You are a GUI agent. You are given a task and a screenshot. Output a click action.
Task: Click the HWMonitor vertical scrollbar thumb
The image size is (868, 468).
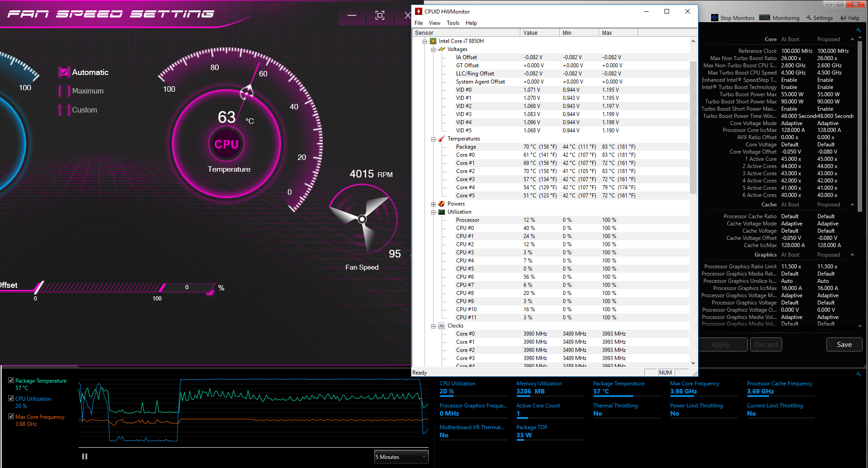coord(693,128)
